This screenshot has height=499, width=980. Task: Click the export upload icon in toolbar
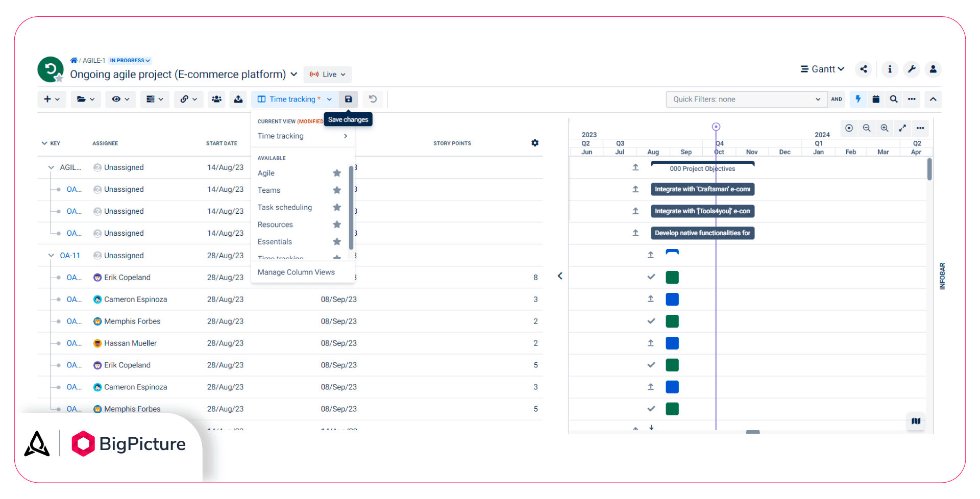point(238,99)
